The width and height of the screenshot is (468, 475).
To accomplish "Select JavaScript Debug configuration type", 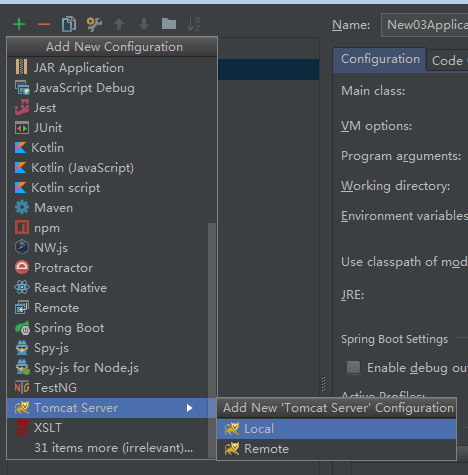I will click(x=112, y=88).
